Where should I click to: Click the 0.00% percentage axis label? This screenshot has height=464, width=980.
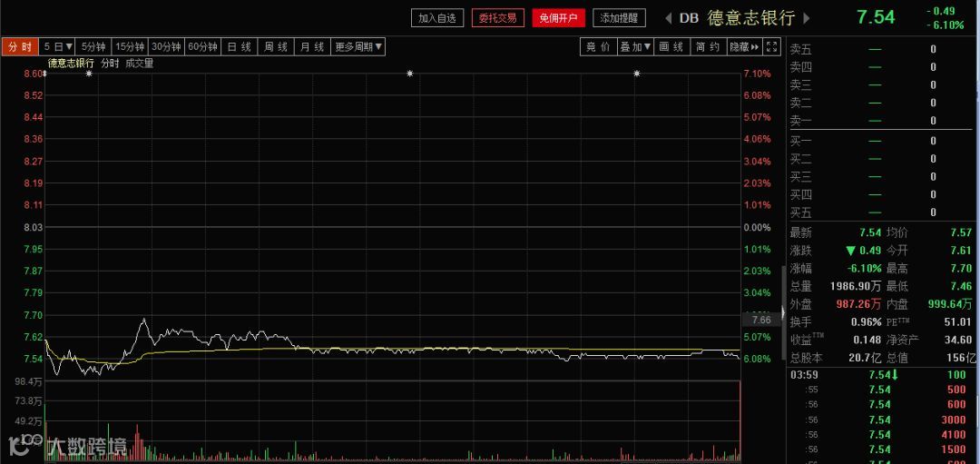pos(757,227)
